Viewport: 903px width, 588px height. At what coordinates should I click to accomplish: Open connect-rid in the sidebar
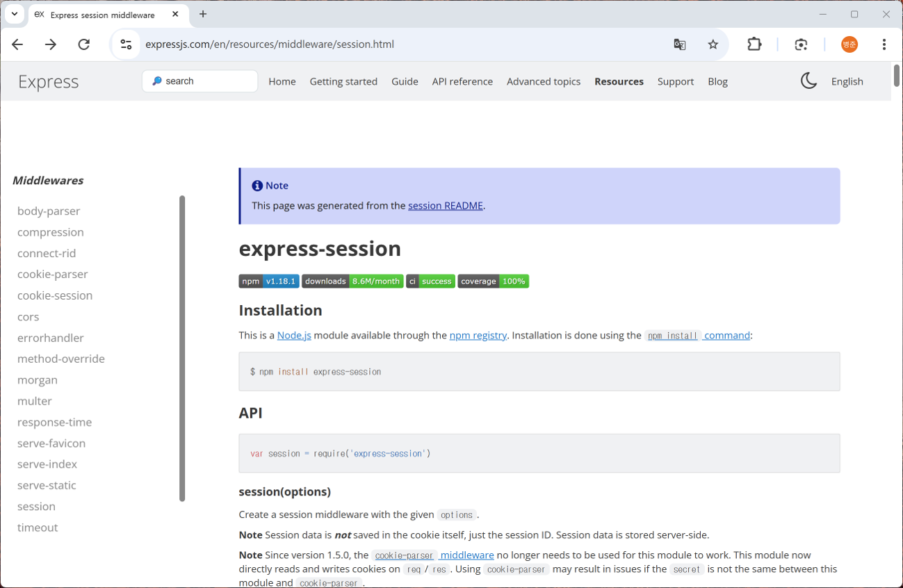click(x=47, y=253)
